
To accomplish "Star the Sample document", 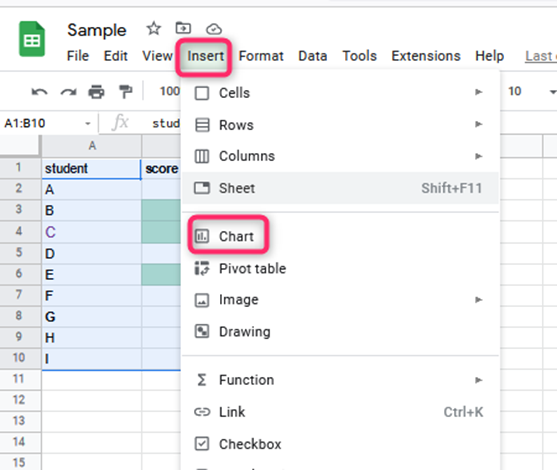I will [x=154, y=28].
